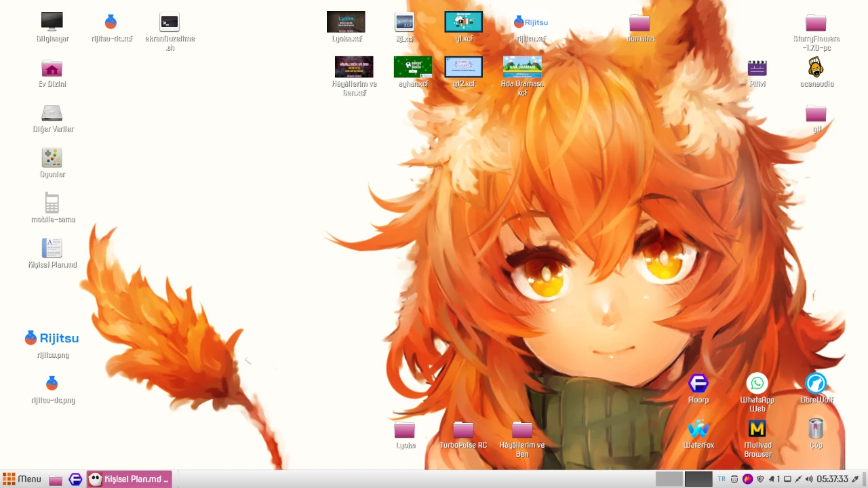Select the rijitsu.png image thumbnail
The image size is (868, 488).
52,338
